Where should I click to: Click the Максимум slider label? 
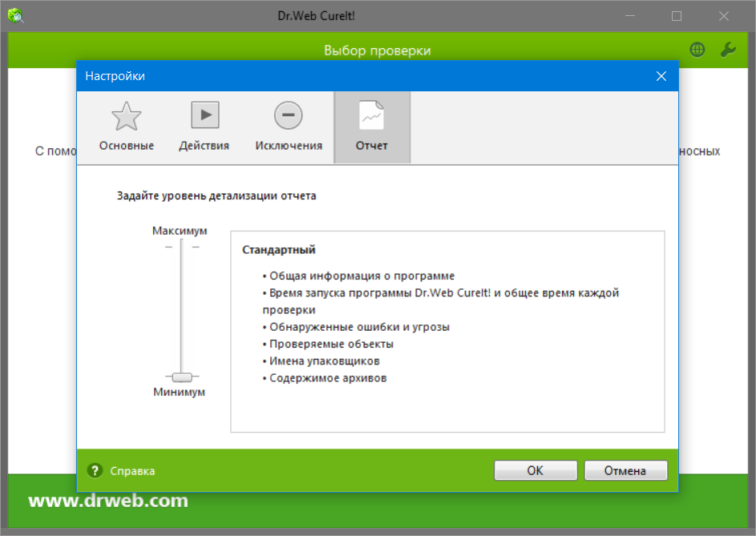click(180, 231)
